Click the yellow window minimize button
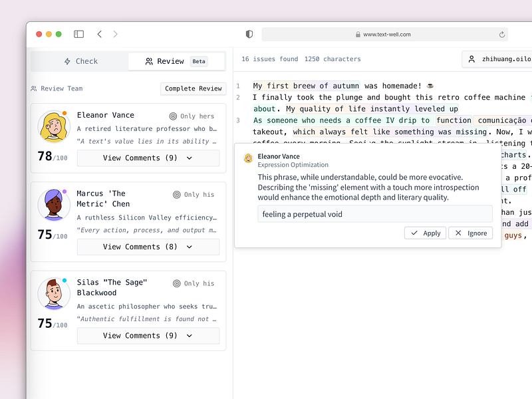Viewport: 532px width, 399px height. (x=49, y=34)
